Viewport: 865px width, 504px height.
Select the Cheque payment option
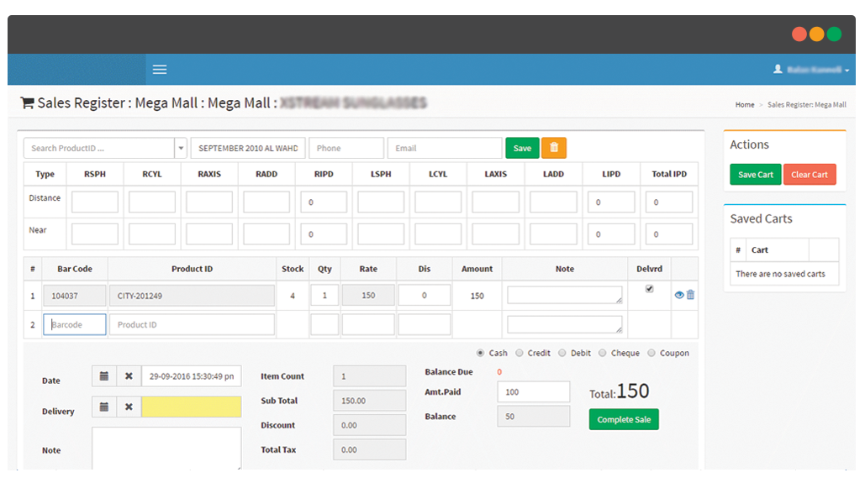coord(603,353)
